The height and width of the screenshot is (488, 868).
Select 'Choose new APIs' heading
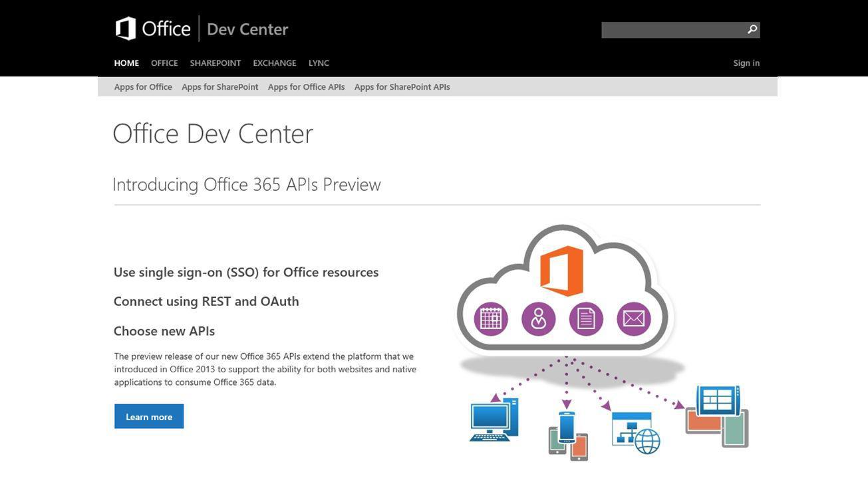click(x=164, y=331)
